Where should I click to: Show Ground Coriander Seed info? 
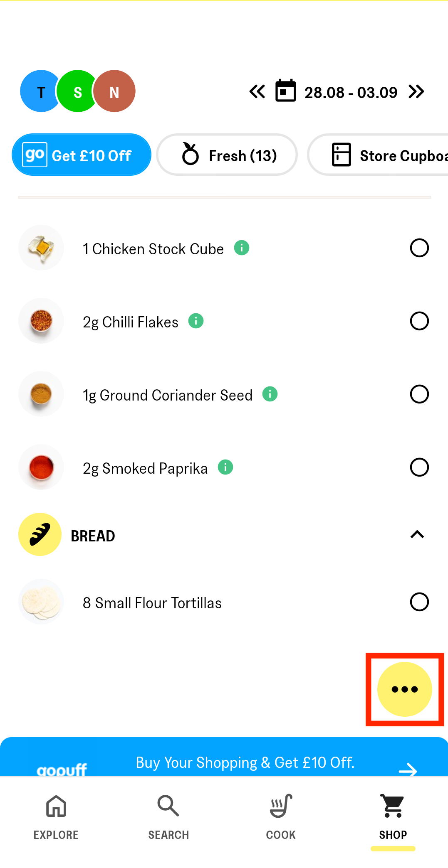270,394
